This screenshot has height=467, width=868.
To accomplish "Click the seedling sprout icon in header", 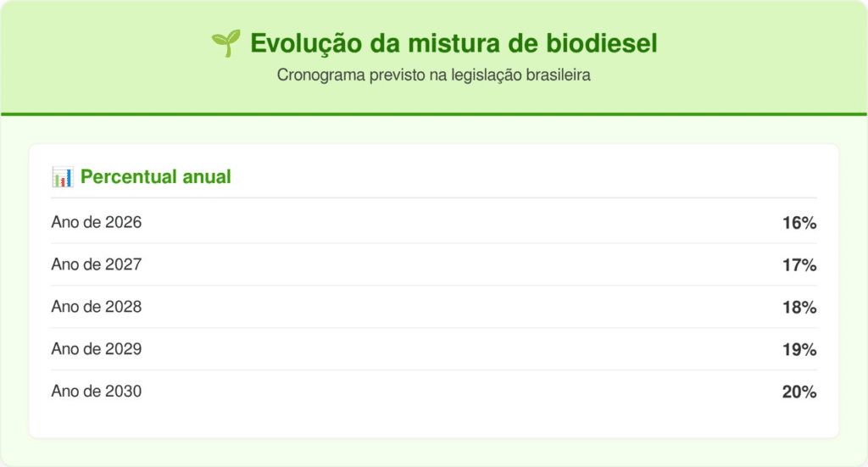I will tap(225, 43).
